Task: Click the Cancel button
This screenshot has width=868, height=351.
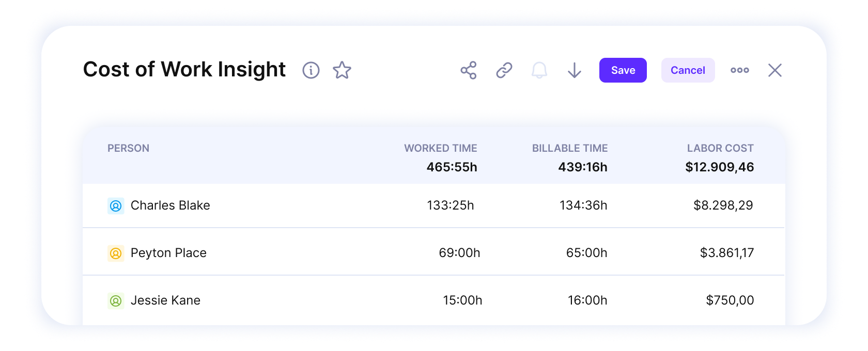Action: coord(688,70)
